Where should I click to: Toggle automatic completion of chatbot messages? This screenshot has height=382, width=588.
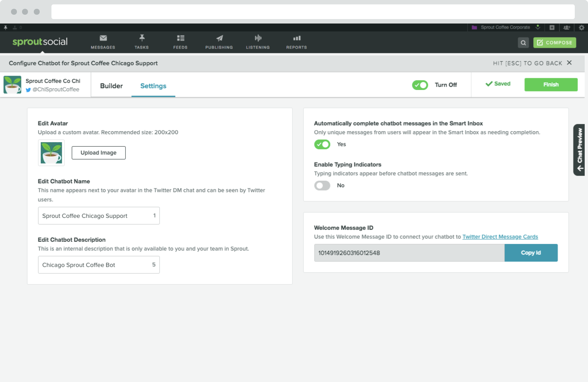[x=322, y=144]
